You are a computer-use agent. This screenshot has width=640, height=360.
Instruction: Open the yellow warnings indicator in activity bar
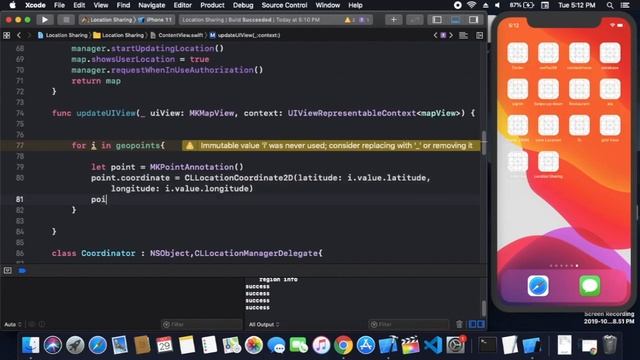pyautogui.click(x=349, y=20)
